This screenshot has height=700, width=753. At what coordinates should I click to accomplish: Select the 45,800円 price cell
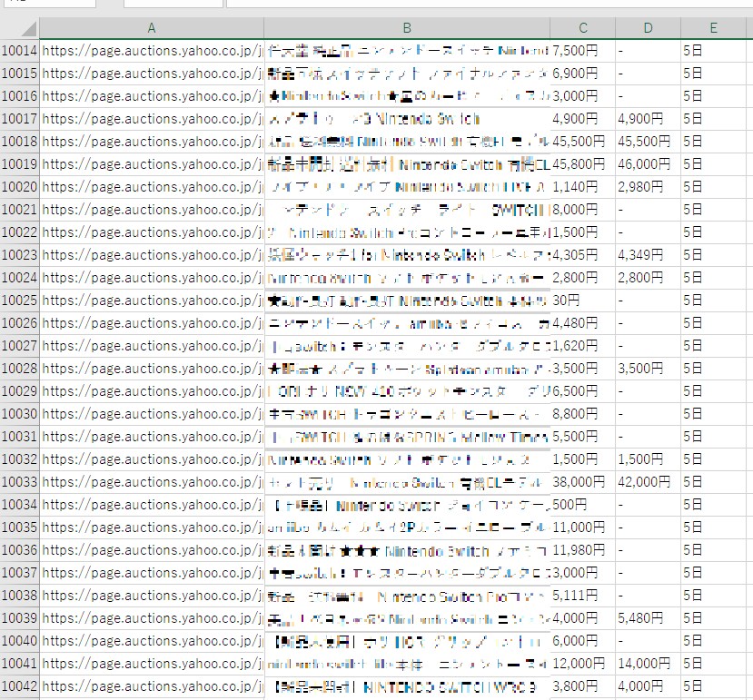(582, 164)
